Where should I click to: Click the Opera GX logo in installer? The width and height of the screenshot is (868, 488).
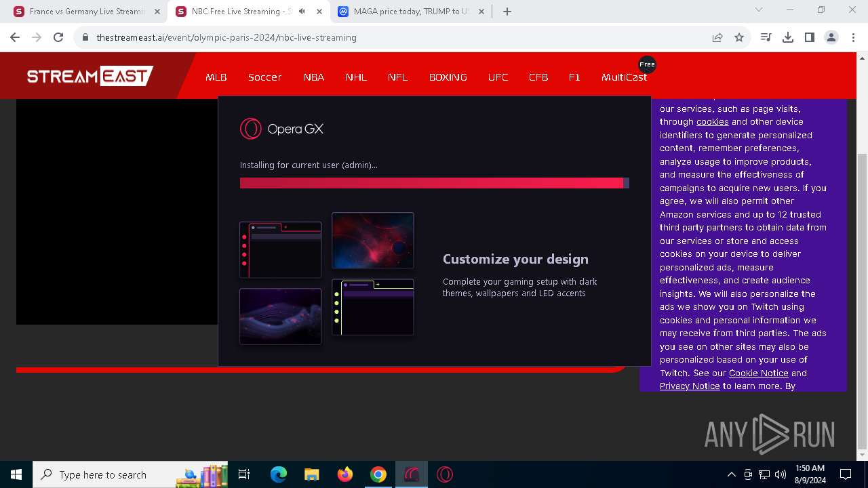pos(281,129)
